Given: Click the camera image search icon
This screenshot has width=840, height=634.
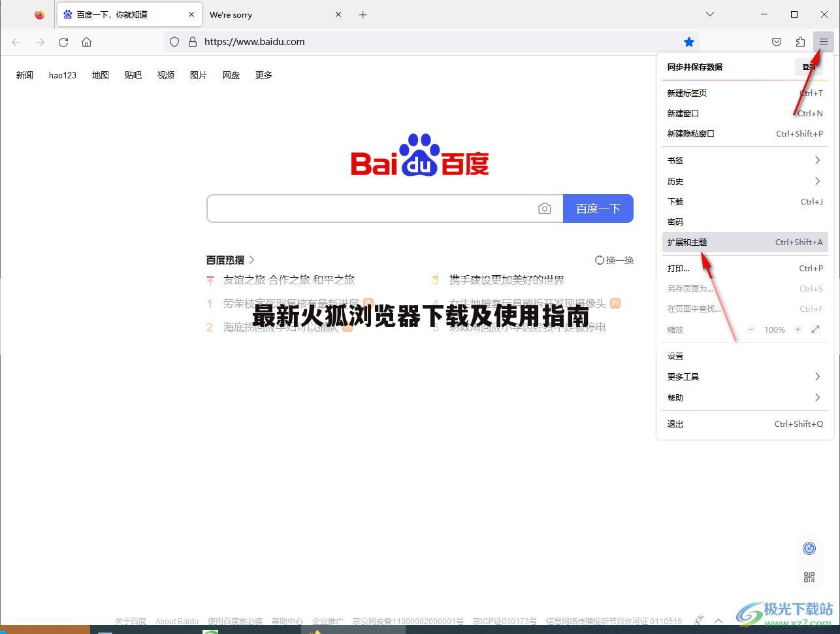Looking at the screenshot, I should pyautogui.click(x=545, y=209).
